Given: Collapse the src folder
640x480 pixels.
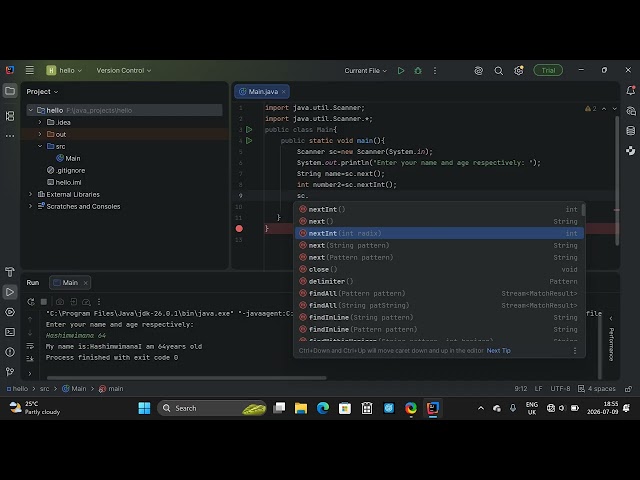Looking at the screenshot, I should 40,146.
